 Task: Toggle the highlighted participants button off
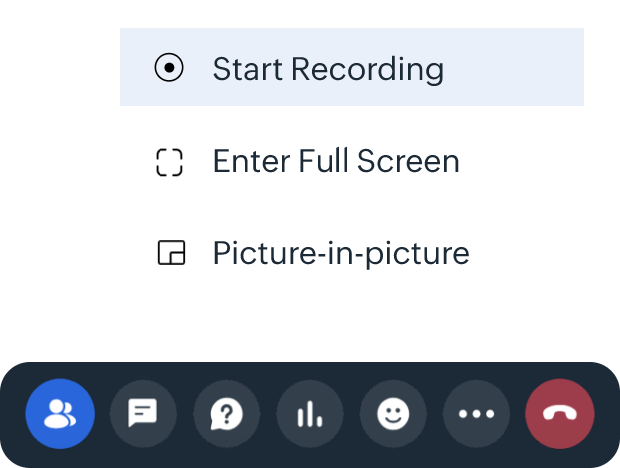(60, 412)
